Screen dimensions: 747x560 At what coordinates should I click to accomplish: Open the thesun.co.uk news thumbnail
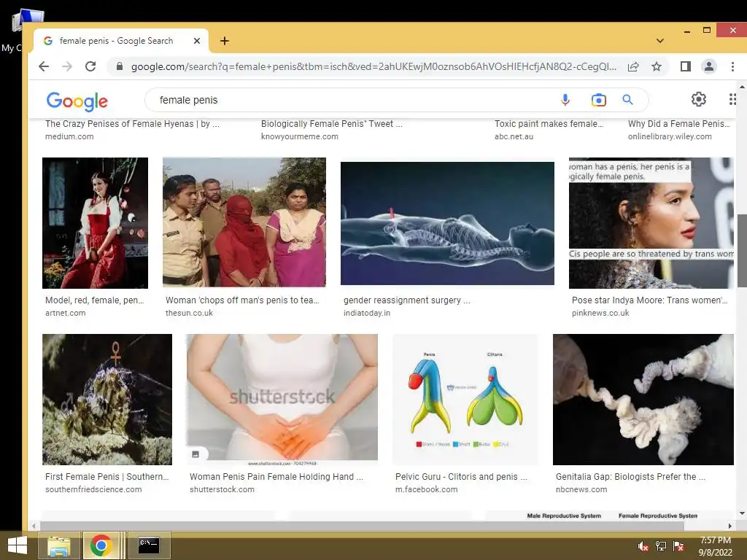pyautogui.click(x=244, y=222)
